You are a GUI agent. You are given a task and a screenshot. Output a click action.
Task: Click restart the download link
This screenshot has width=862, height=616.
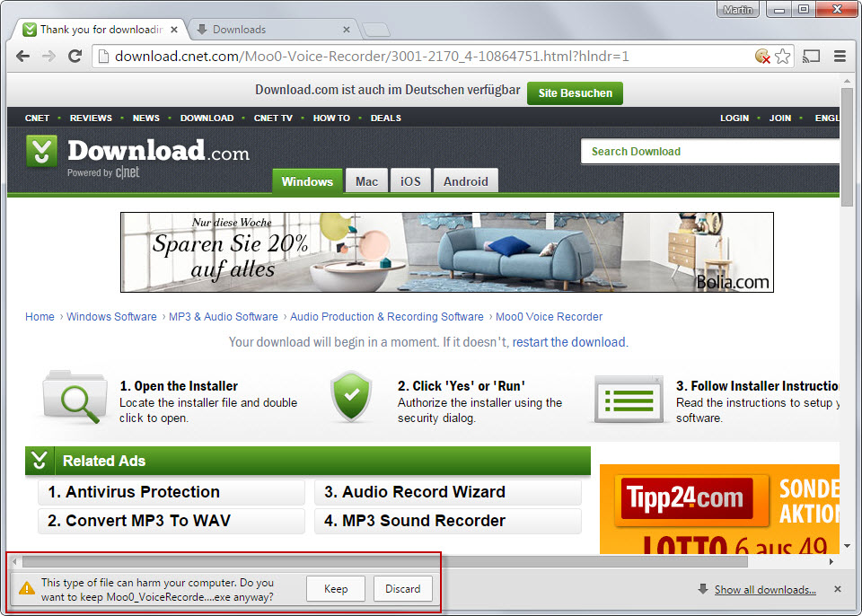[569, 342]
